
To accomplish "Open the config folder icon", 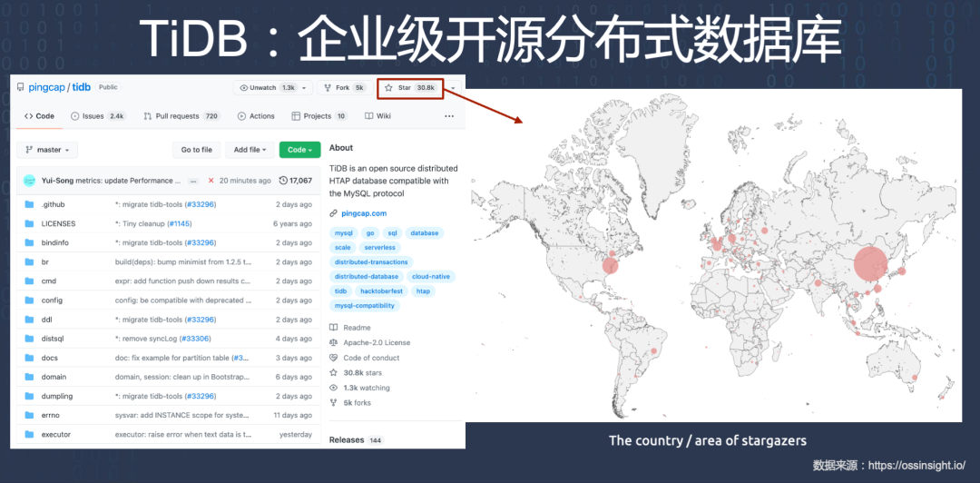I will tap(29, 301).
